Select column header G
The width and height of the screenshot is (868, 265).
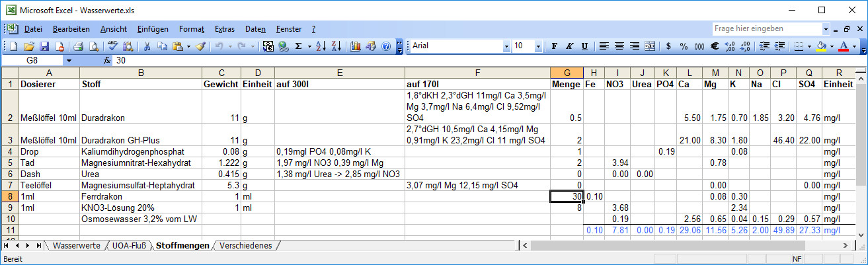pos(567,72)
